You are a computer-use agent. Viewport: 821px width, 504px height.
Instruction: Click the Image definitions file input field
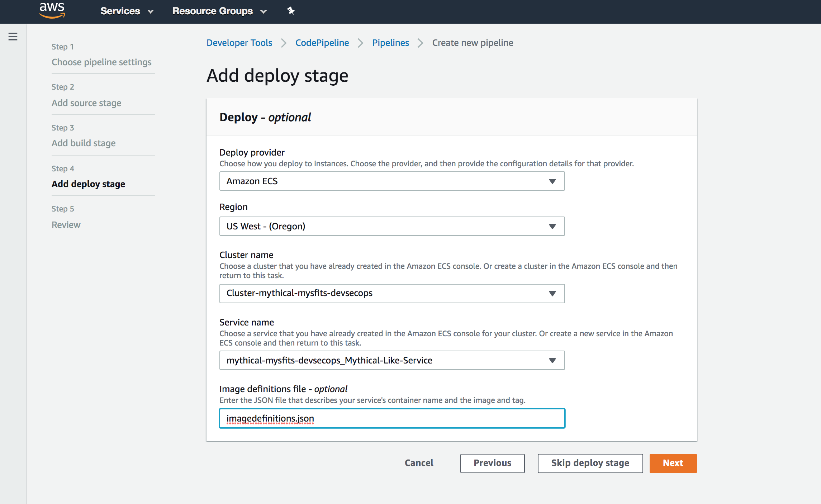(392, 418)
